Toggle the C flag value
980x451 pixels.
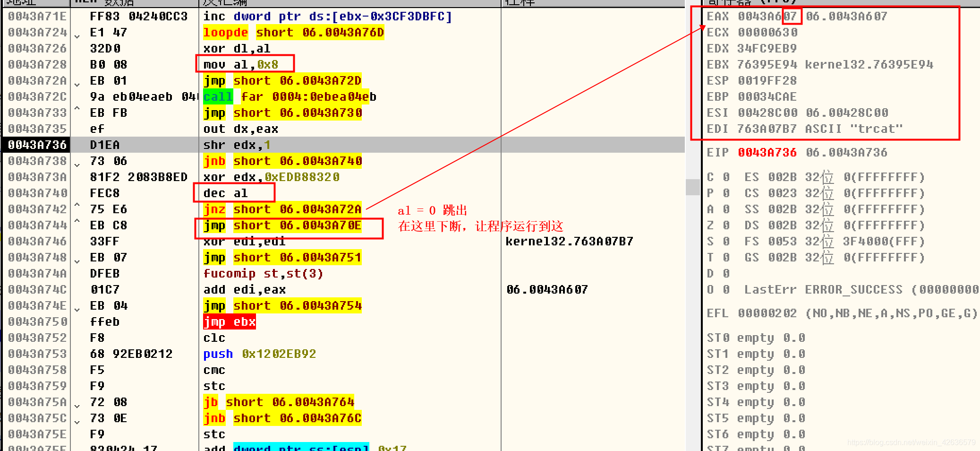726,177
